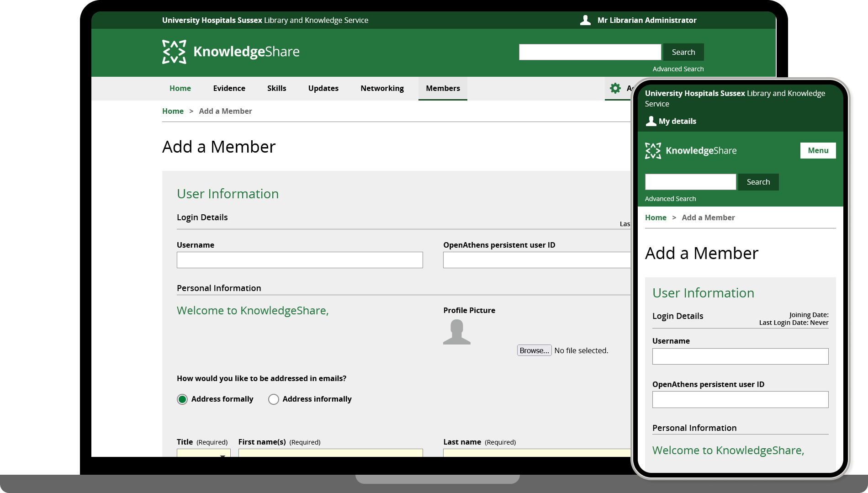This screenshot has height=493, width=868.
Task: Tap the mobile Search button
Action: point(758,182)
